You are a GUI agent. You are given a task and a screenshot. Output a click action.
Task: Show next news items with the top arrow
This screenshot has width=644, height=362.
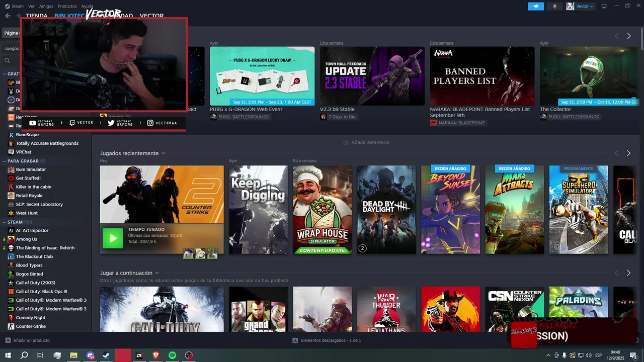(628, 36)
